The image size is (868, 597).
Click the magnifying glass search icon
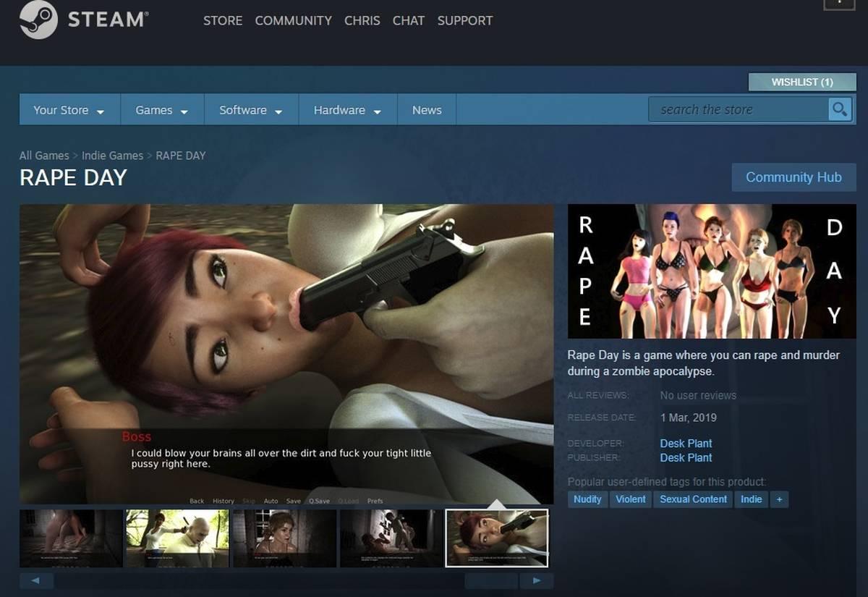tap(839, 109)
